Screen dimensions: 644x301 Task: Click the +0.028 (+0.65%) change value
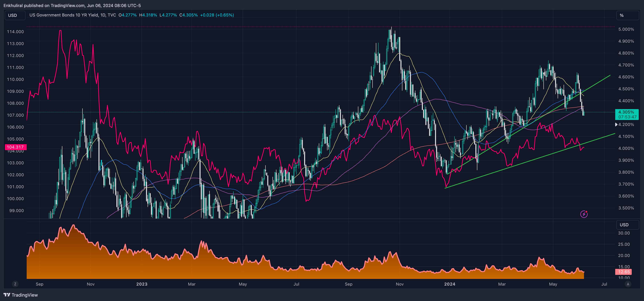tap(217, 15)
